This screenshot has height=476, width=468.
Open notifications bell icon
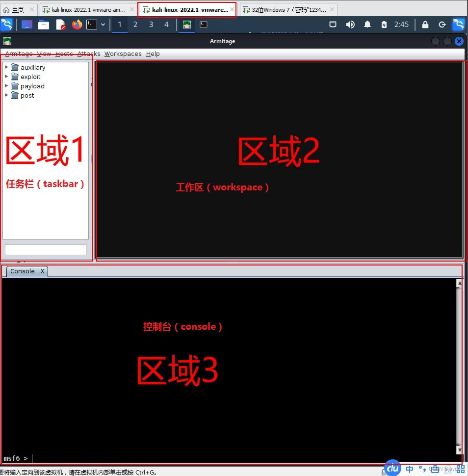[x=367, y=24]
